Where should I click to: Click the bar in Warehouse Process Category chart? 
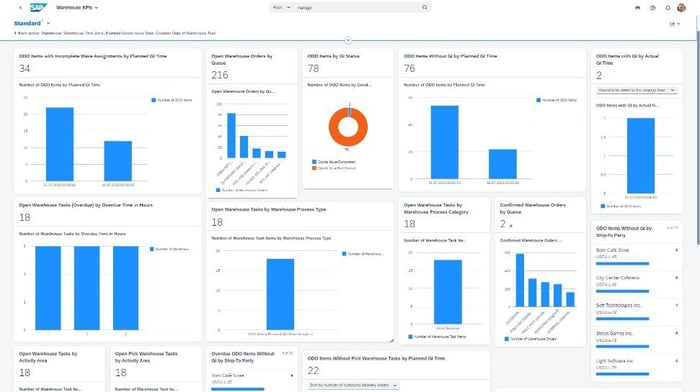tap(448, 292)
